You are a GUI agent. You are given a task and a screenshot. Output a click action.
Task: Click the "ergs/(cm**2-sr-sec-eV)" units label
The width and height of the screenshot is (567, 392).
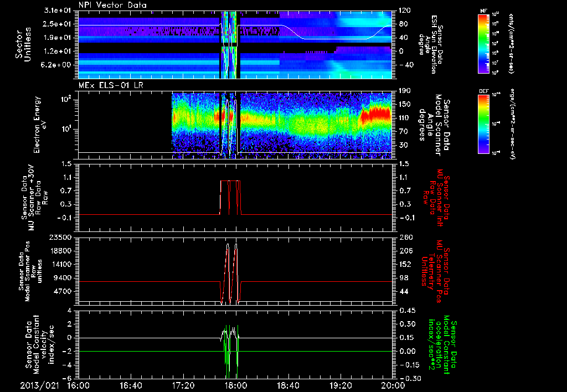point(512,124)
